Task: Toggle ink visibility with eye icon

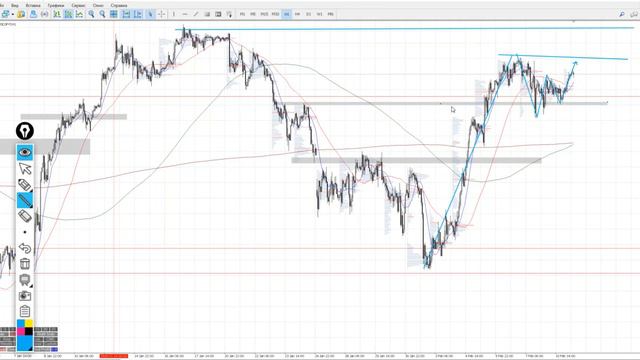Action: pyautogui.click(x=25, y=152)
